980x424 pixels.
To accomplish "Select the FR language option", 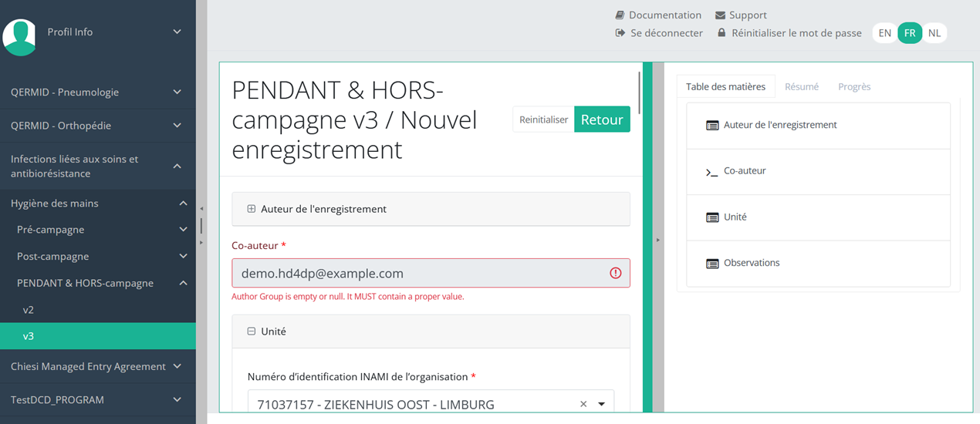I will click(910, 33).
